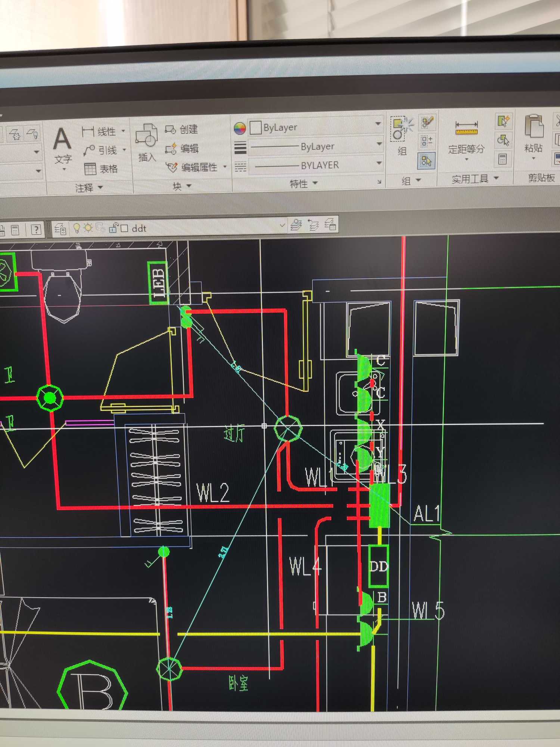Click 编辑属性 to edit block attributes
The width and height of the screenshot is (560, 747).
[192, 167]
